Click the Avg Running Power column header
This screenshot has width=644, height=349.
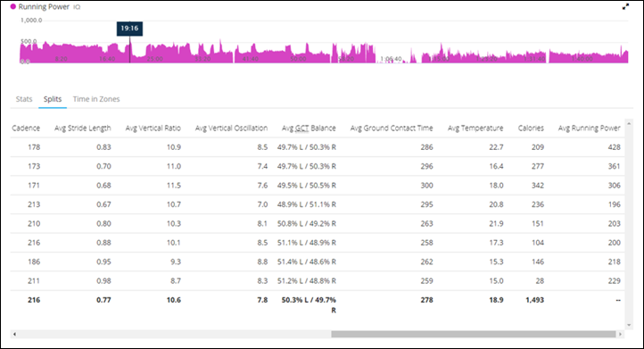pos(589,128)
